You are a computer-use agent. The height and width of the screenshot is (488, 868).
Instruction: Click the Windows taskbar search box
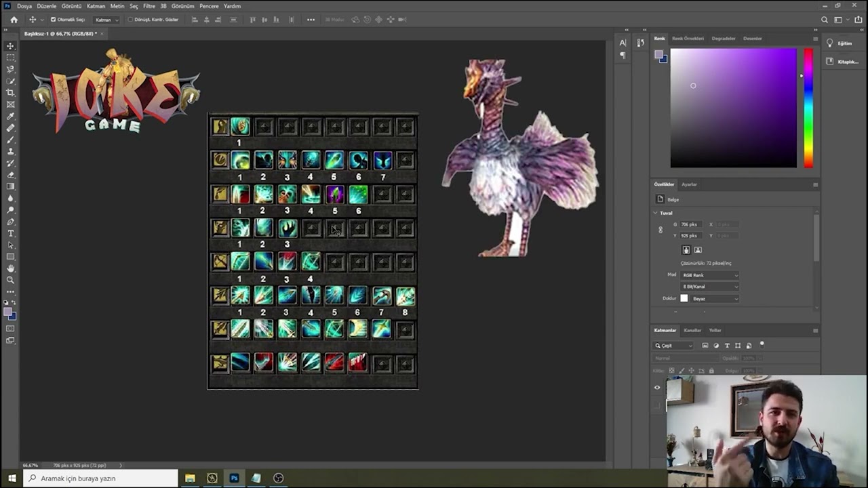point(101,478)
